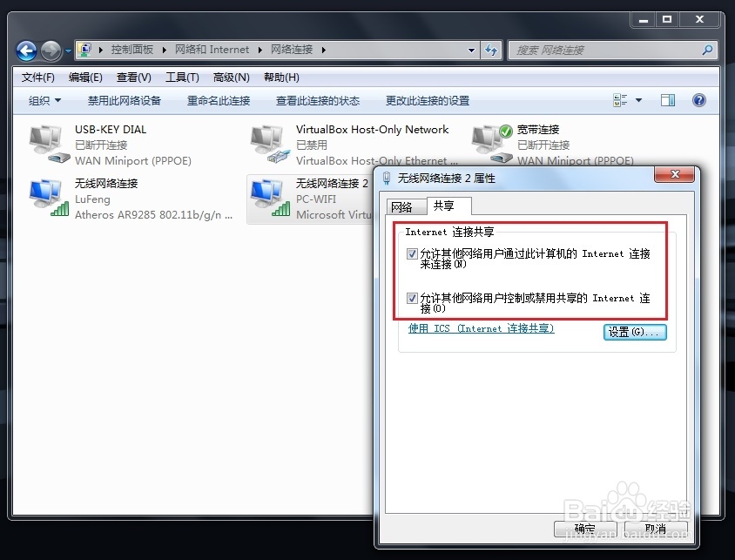Open the 使用 ICS (Internet 连接共享) link
The height and width of the screenshot is (560, 735).
point(481,328)
